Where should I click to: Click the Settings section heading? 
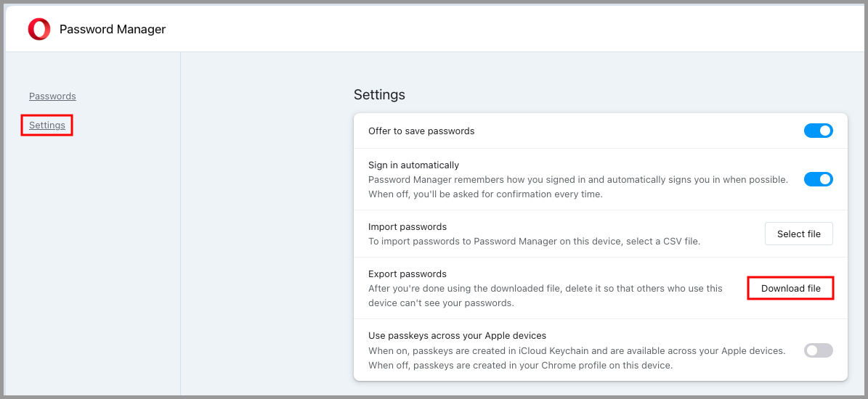(379, 94)
